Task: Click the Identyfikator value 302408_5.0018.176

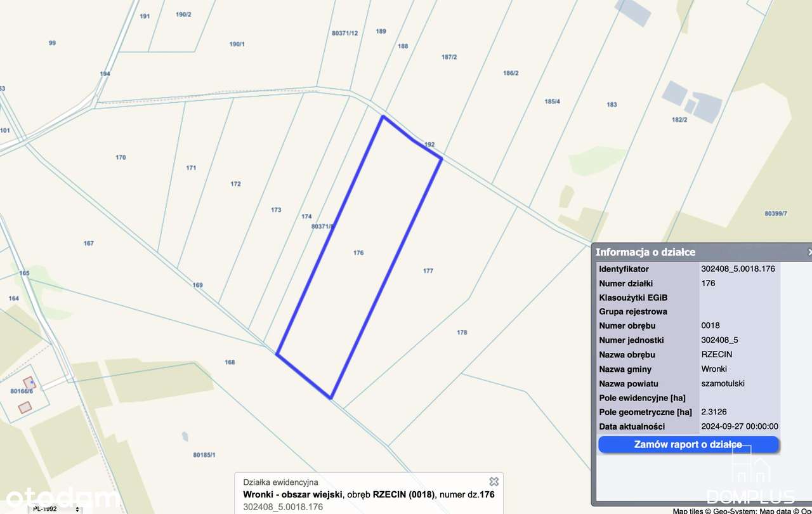Action: pos(737,268)
